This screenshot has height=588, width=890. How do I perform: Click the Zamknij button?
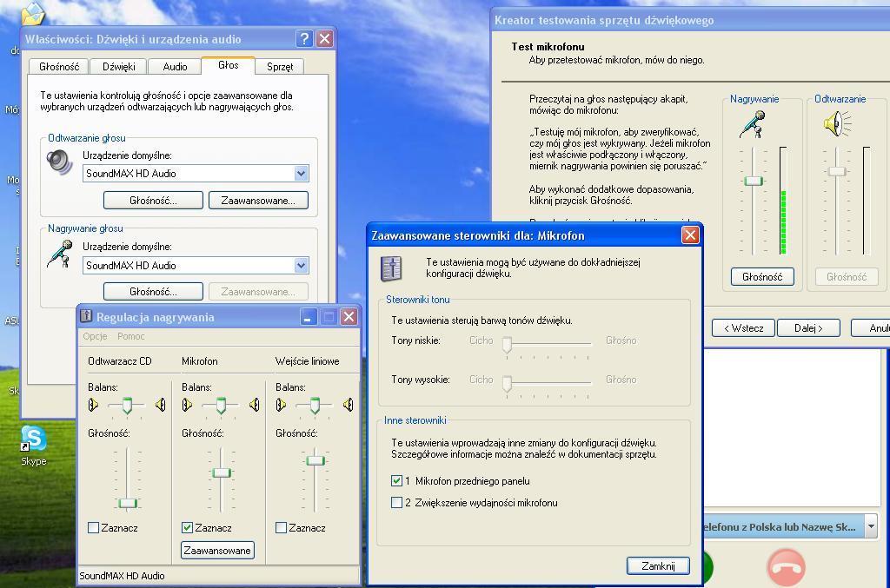pyautogui.click(x=658, y=566)
